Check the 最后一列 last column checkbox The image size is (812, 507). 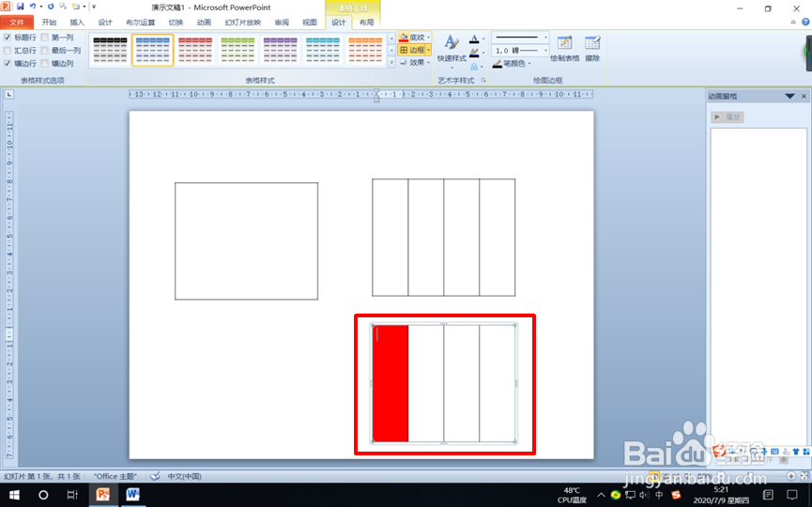(x=44, y=51)
